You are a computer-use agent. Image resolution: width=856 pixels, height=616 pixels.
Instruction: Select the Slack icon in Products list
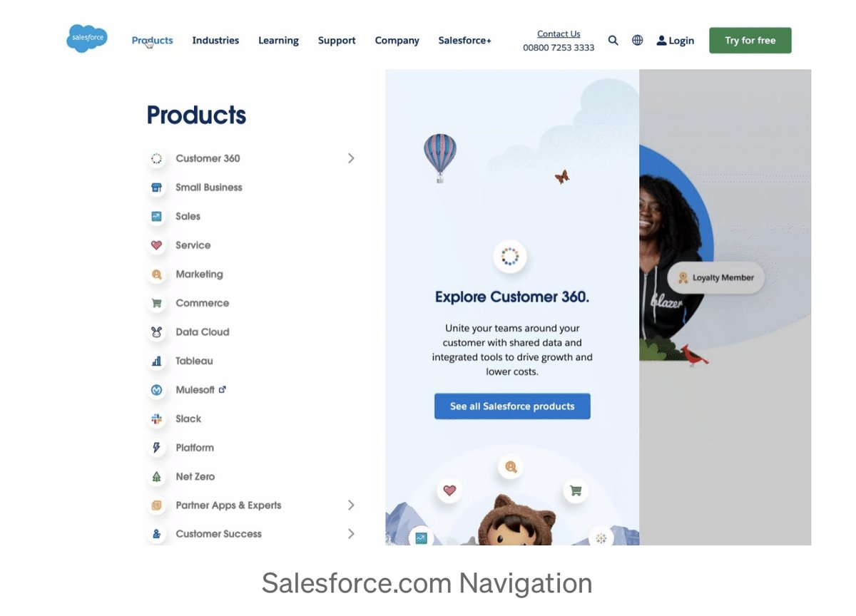(156, 419)
